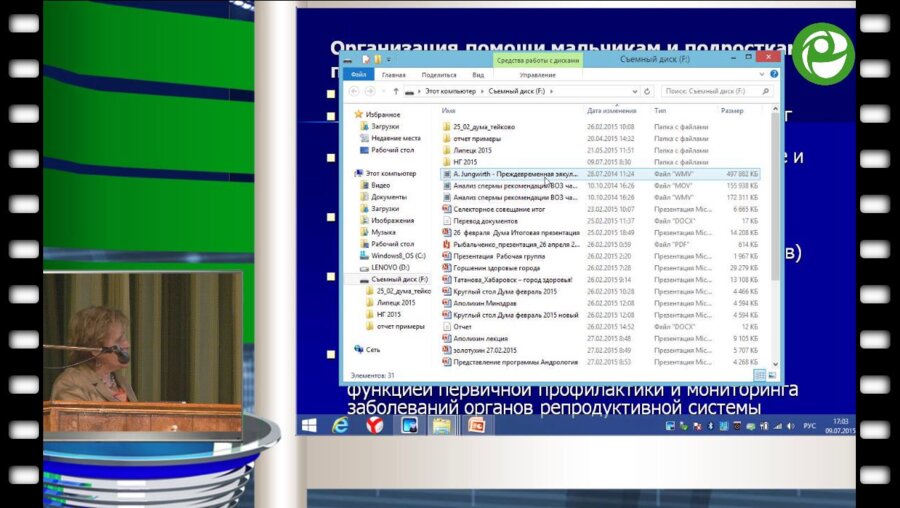Screen dimensions: 900x508
Task: Switch to PowerPoint on the taskbar
Action: click(476, 425)
